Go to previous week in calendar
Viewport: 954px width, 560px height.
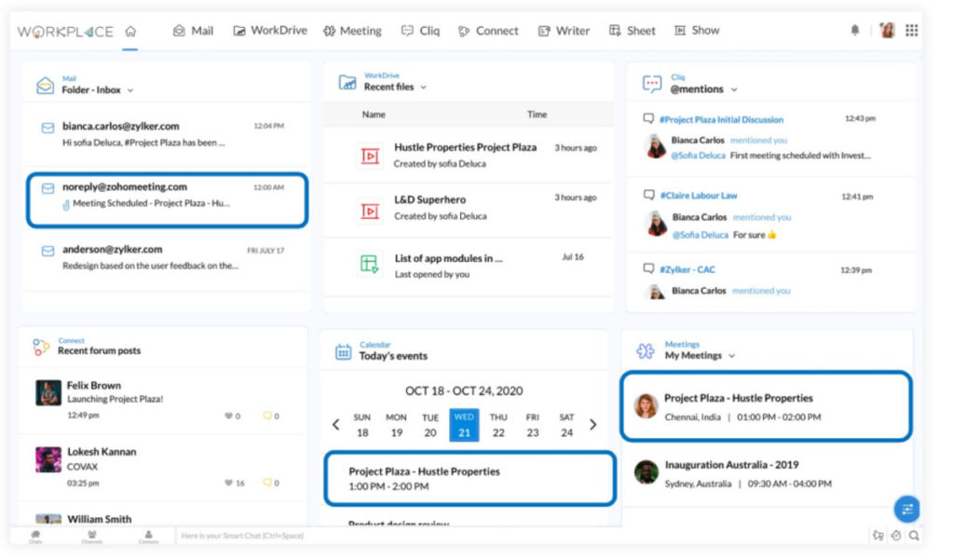[336, 425]
